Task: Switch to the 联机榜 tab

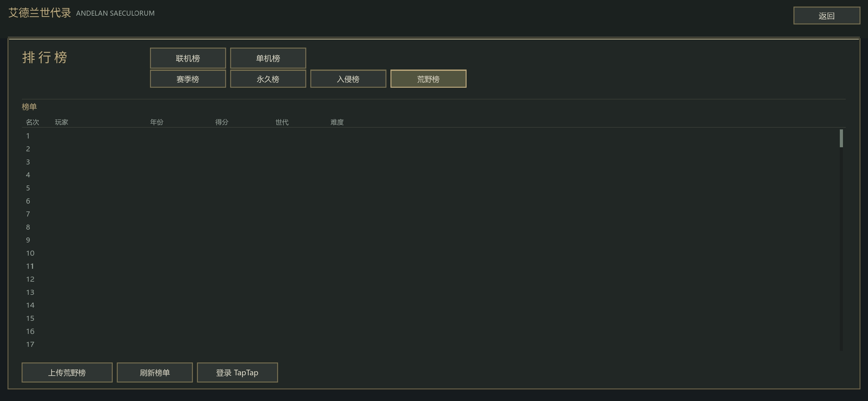Action: click(x=188, y=58)
